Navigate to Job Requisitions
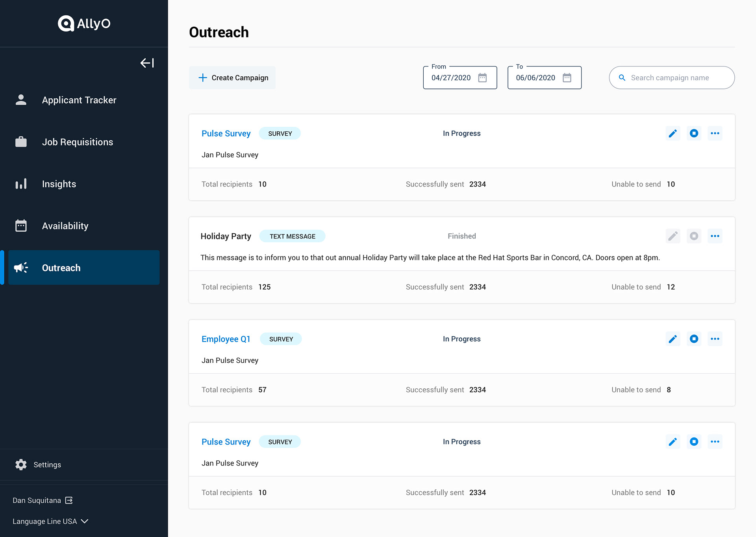The image size is (756, 537). (77, 142)
